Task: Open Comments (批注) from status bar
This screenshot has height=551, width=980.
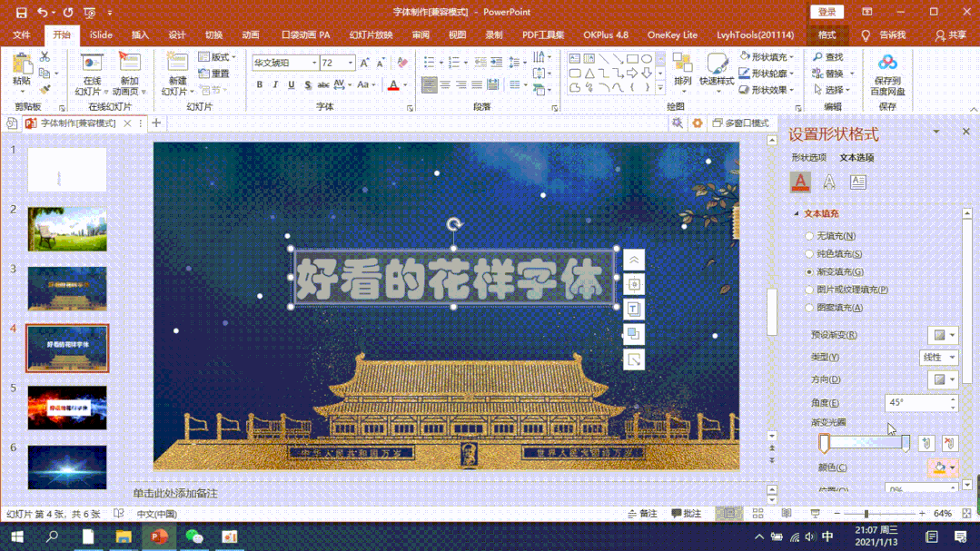Action: [x=687, y=514]
